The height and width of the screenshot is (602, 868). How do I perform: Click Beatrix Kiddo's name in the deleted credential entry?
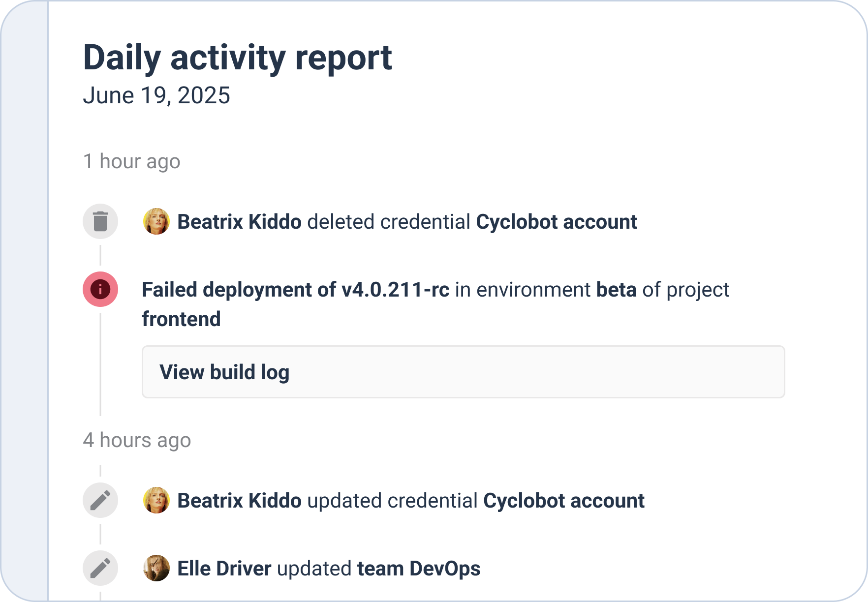[239, 222]
